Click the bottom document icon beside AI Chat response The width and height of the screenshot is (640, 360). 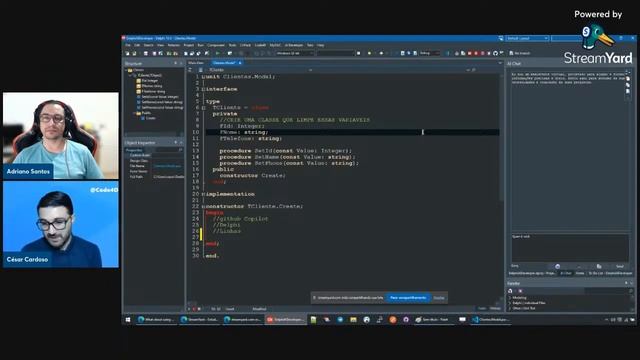click(x=628, y=91)
